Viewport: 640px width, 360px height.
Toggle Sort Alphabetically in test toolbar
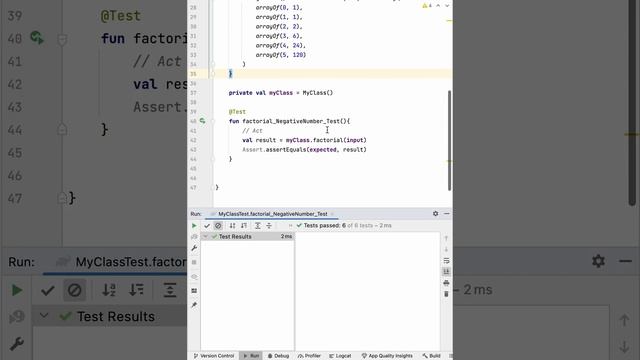pos(232,226)
